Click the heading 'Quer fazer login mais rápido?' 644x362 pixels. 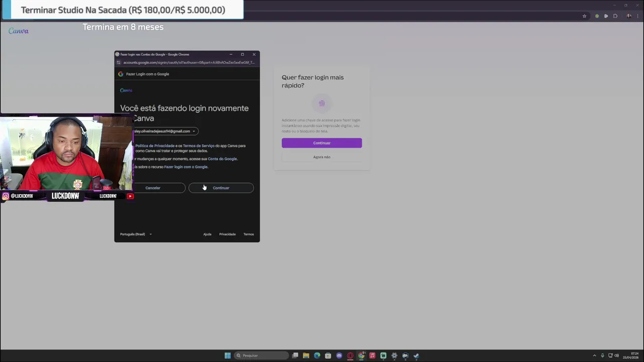click(x=312, y=81)
